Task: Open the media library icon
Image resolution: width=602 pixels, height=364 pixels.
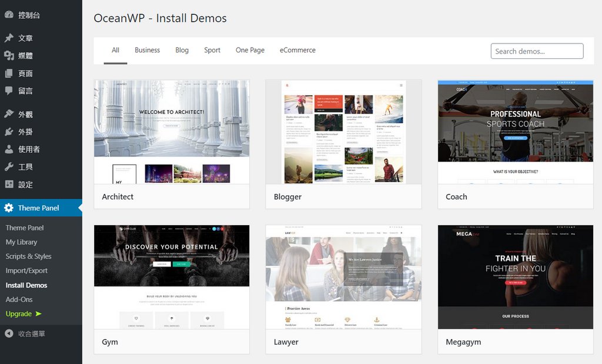Action: [x=9, y=56]
